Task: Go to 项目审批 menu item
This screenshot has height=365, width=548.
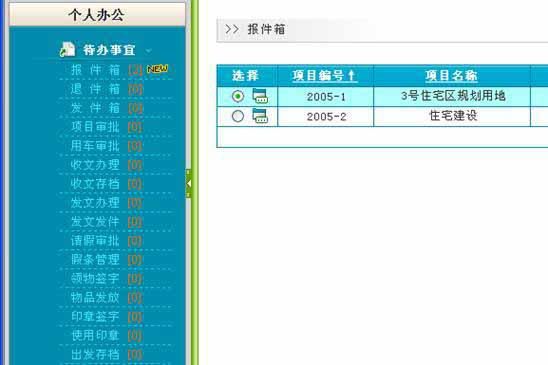Action: (x=95, y=127)
